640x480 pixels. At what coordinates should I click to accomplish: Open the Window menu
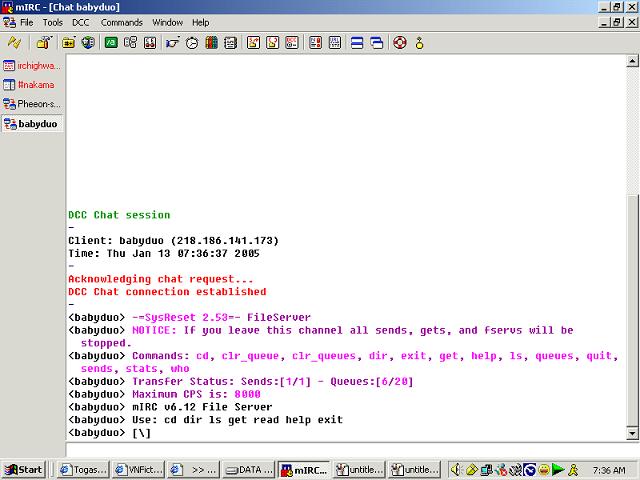167,22
